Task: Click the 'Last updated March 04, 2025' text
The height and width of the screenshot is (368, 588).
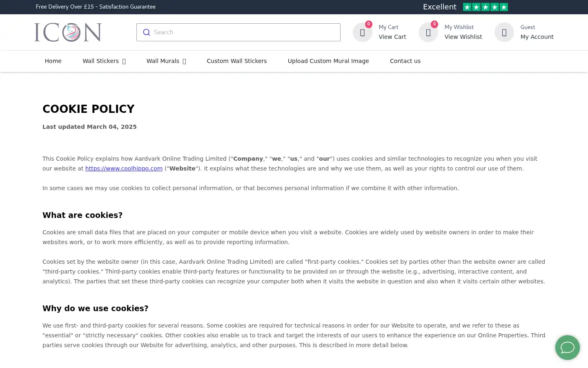Action: pos(89,127)
